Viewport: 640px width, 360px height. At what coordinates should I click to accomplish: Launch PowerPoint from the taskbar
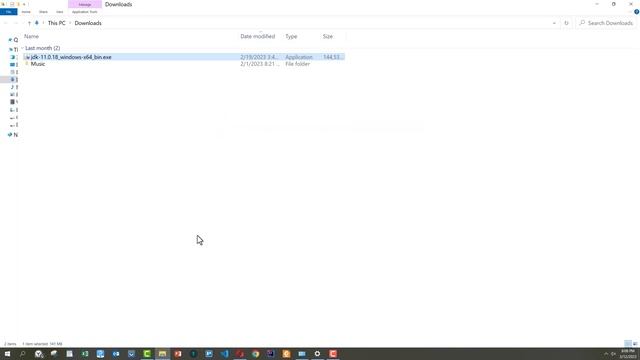178,354
